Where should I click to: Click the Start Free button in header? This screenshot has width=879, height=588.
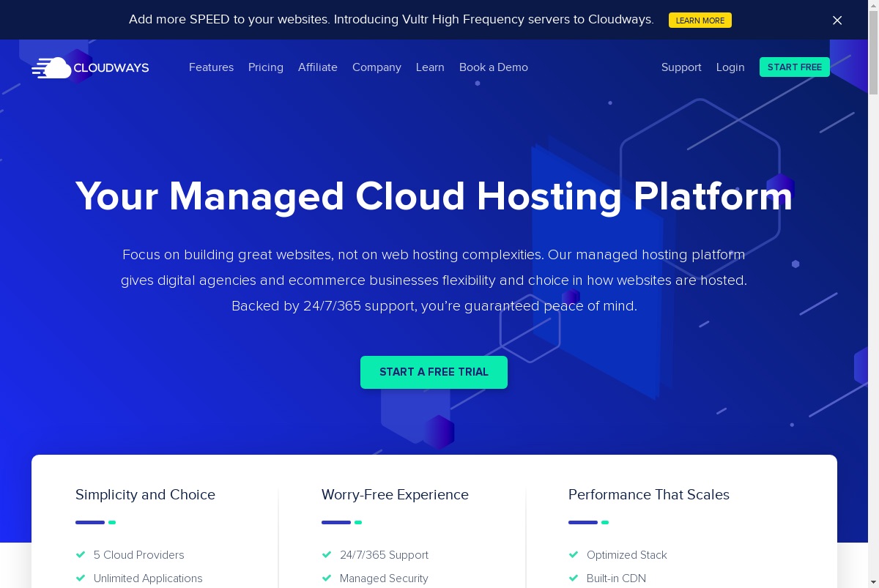795,67
